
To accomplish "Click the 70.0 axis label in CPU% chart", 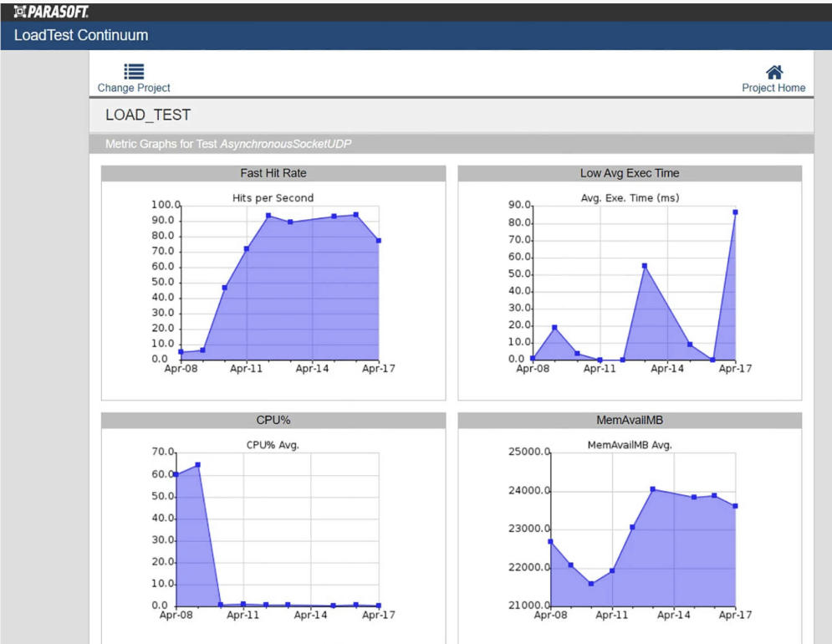I will 163,452.
